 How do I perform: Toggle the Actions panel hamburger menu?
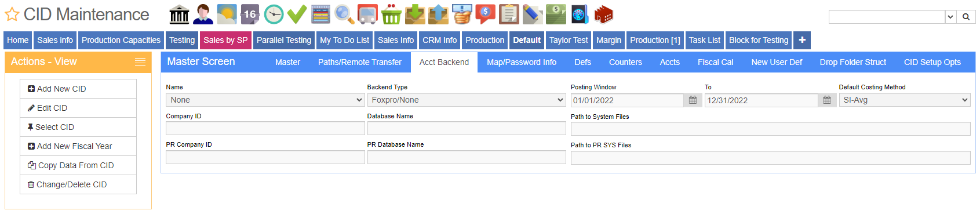pos(140,62)
